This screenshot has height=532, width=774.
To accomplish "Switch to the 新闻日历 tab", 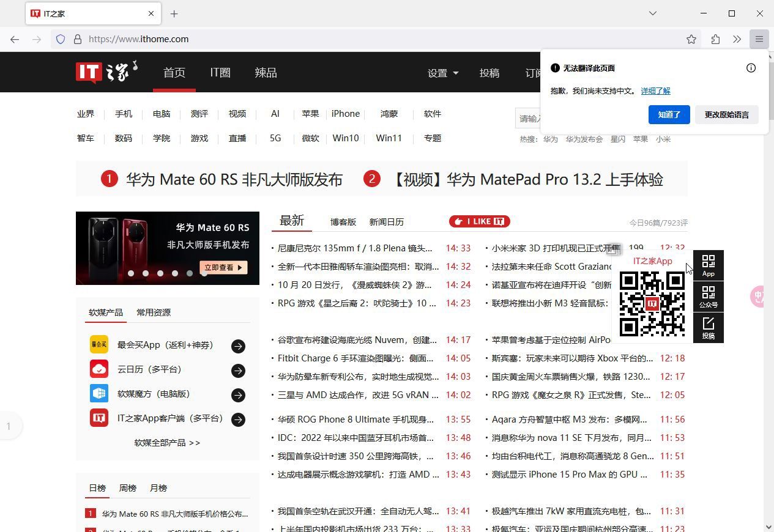I will tap(387, 222).
